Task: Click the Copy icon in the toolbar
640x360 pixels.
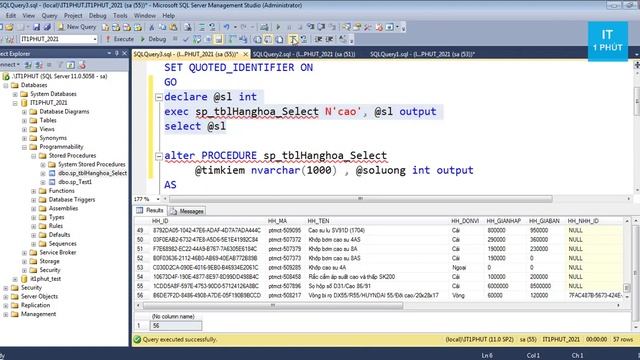Action: (x=162, y=27)
